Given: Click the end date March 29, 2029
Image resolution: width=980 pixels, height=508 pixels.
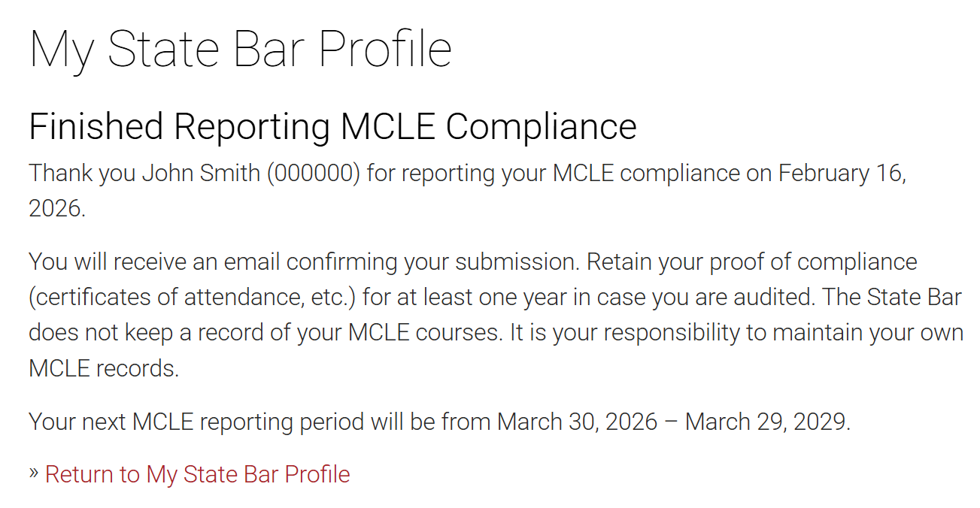Looking at the screenshot, I should (767, 422).
